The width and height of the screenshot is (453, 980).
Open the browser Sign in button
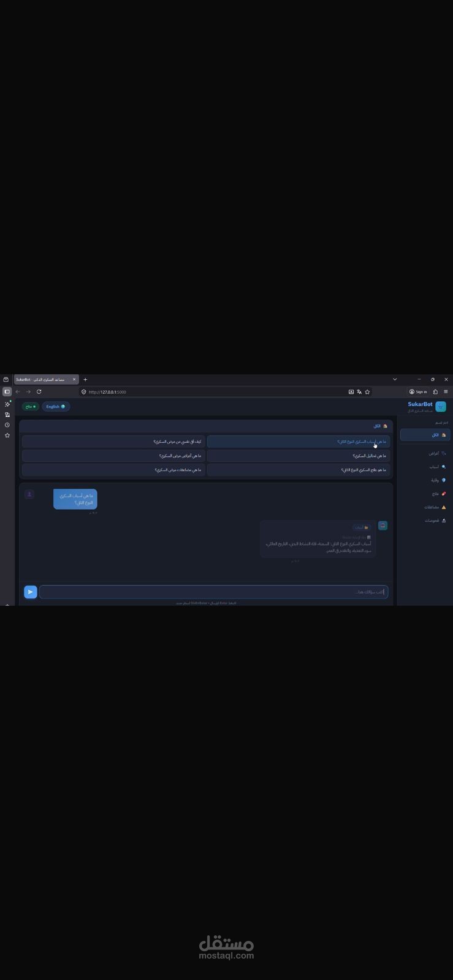pyautogui.click(x=418, y=392)
